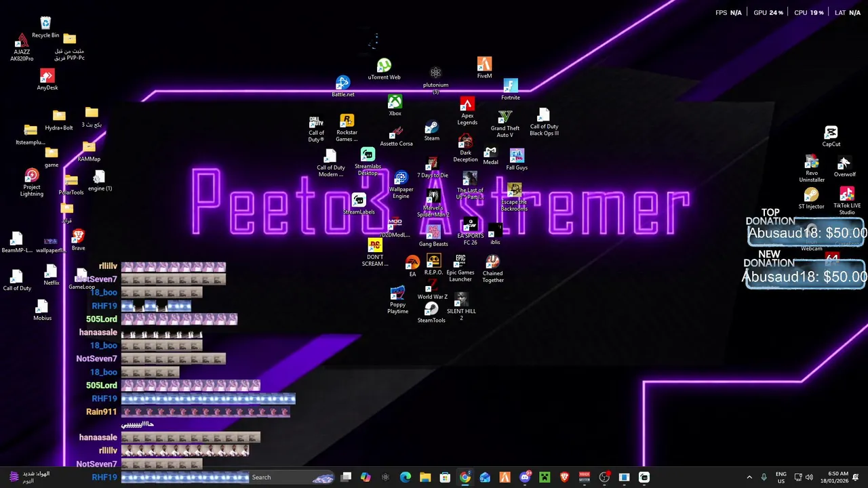Launch the plutonium desktop icon
Screen dimensions: 868x488
click(x=435, y=79)
